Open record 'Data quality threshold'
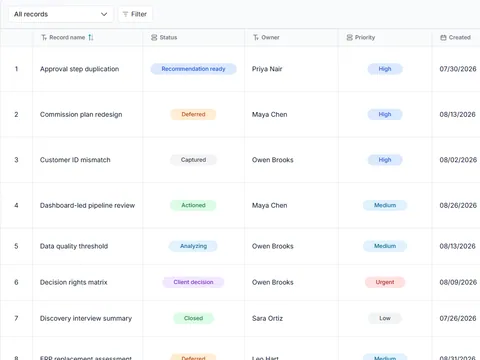The height and width of the screenshot is (360, 480). [x=74, y=246]
